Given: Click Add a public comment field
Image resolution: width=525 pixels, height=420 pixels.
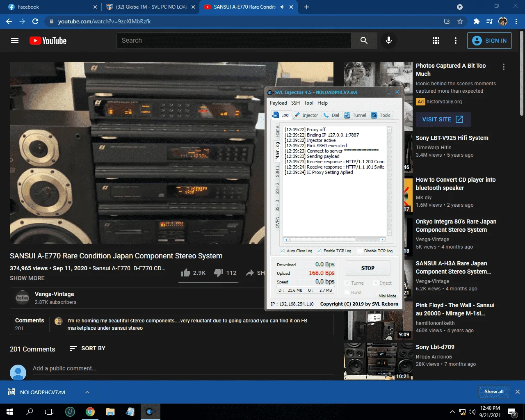Looking at the screenshot, I should 183,368.
